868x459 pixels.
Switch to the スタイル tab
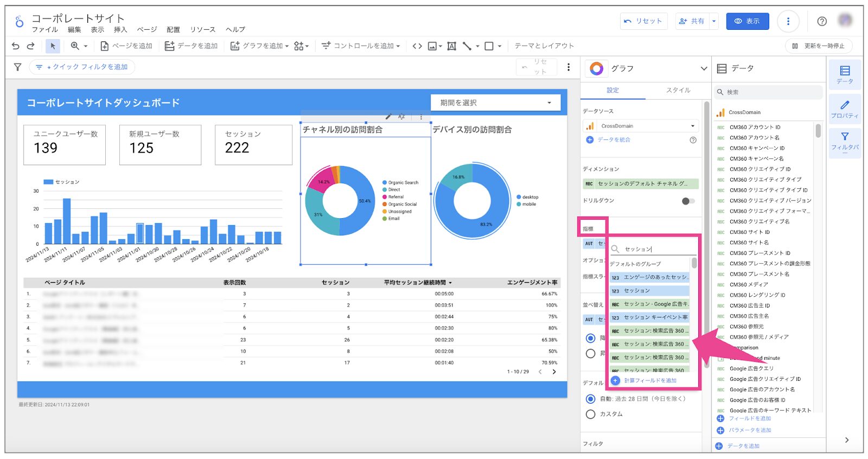pos(678,90)
